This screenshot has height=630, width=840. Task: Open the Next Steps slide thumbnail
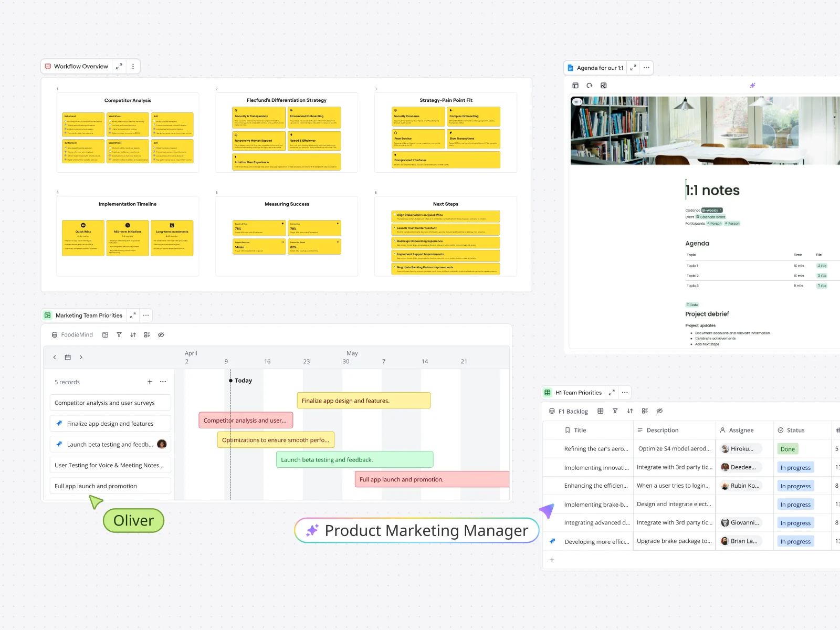tap(446, 236)
